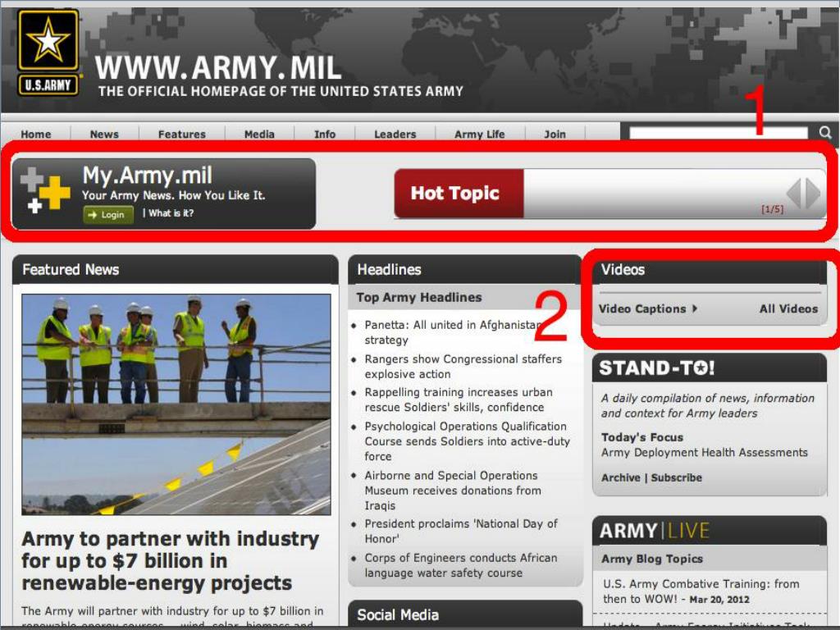
Task: Open Rangers show Congressional staffers headline
Action: tap(463, 367)
